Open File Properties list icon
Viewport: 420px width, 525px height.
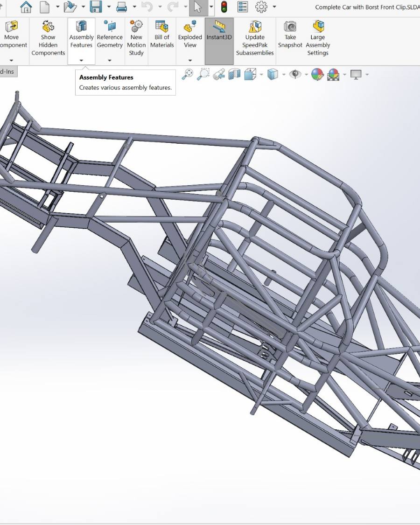click(243, 7)
